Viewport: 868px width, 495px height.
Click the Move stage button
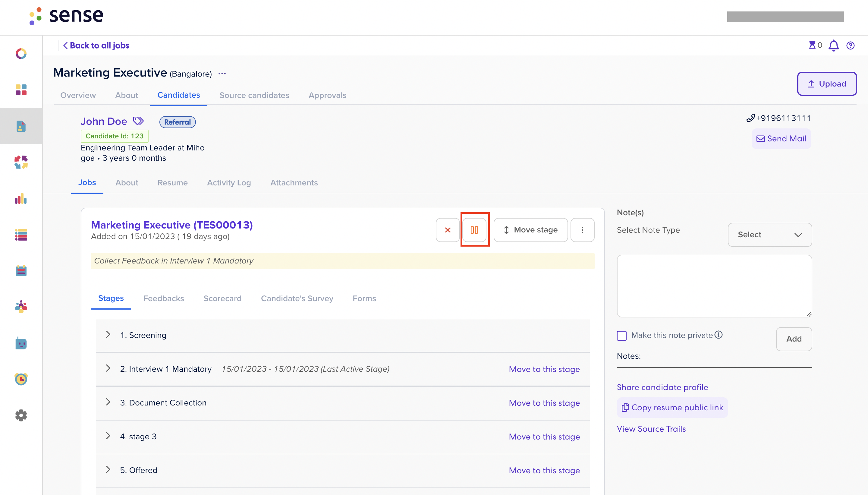[x=530, y=230]
